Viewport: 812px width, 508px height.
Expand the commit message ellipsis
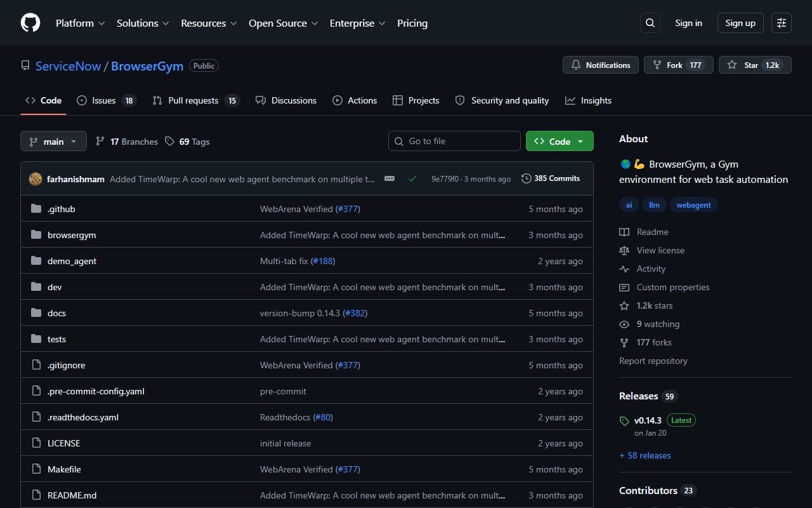coord(390,179)
